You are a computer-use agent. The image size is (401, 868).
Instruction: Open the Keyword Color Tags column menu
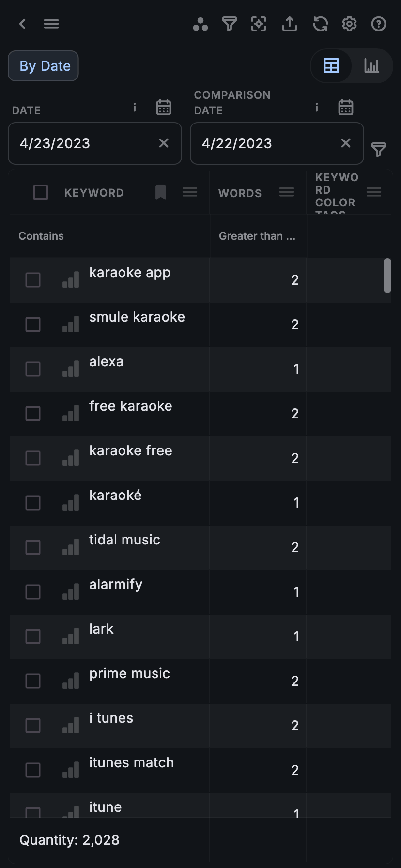click(374, 192)
